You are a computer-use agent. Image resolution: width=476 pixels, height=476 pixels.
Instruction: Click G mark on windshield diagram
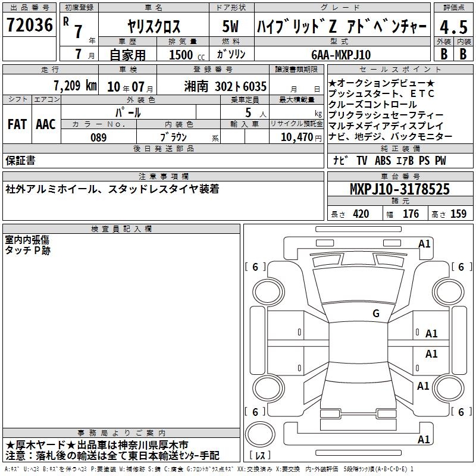[376, 314]
